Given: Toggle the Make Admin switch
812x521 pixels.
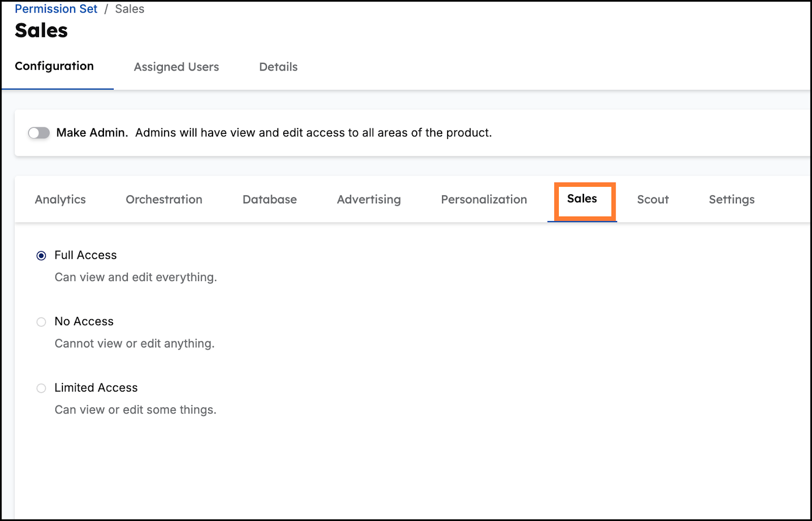Looking at the screenshot, I should [39, 133].
